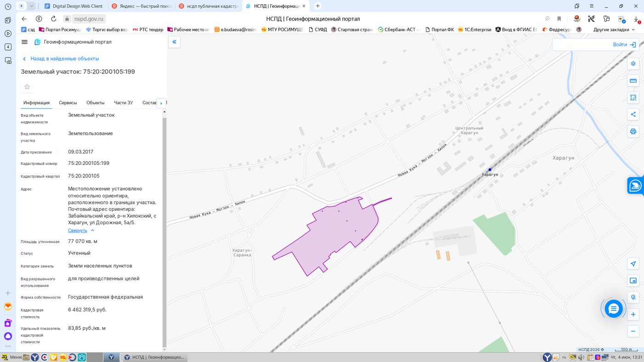Toggle the favorite star for this parcel
This screenshot has width=644, height=362.
pos(27,87)
